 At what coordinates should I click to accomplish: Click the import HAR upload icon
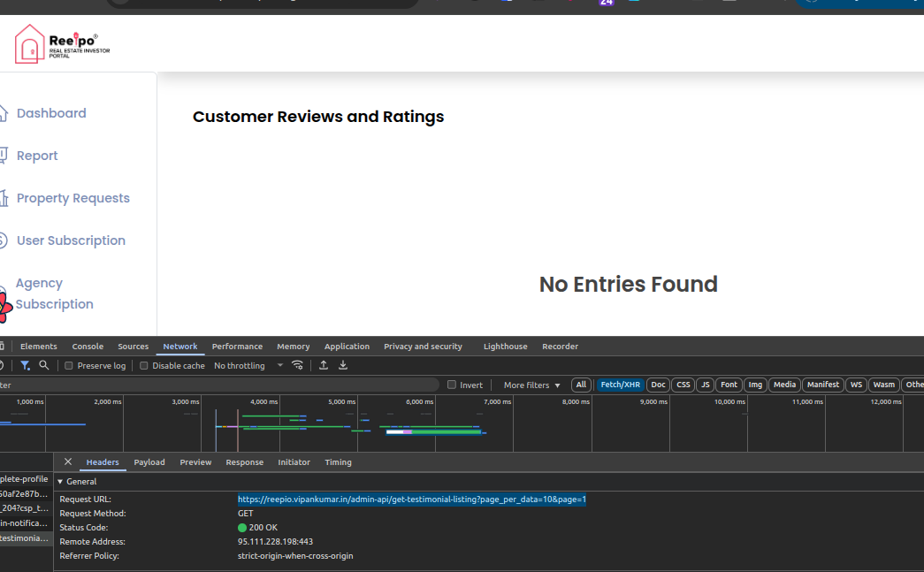click(324, 365)
